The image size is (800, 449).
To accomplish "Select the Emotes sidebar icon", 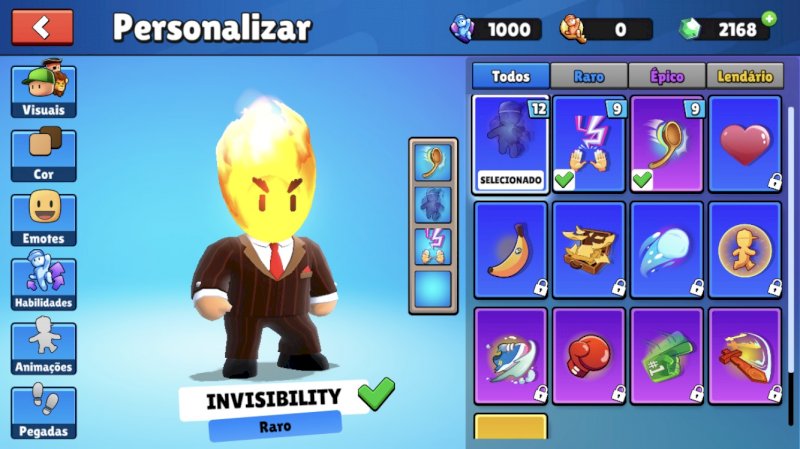I will (x=43, y=218).
